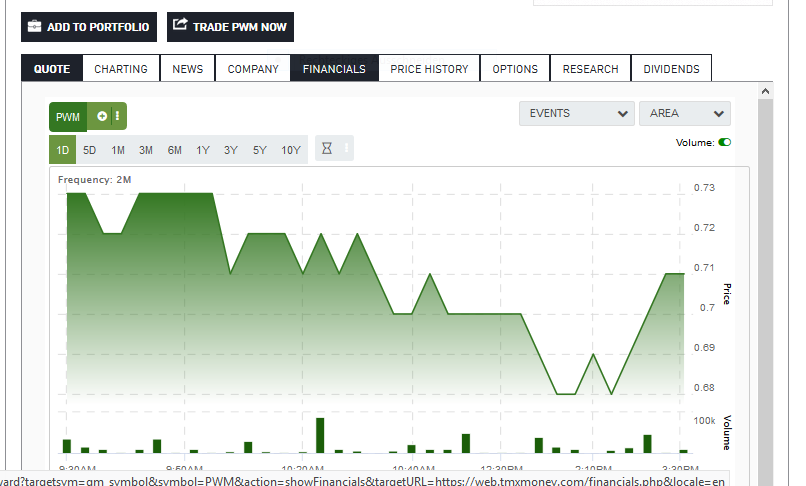Click the hourglass custom range icon
The height and width of the screenshot is (486, 806).
click(326, 149)
